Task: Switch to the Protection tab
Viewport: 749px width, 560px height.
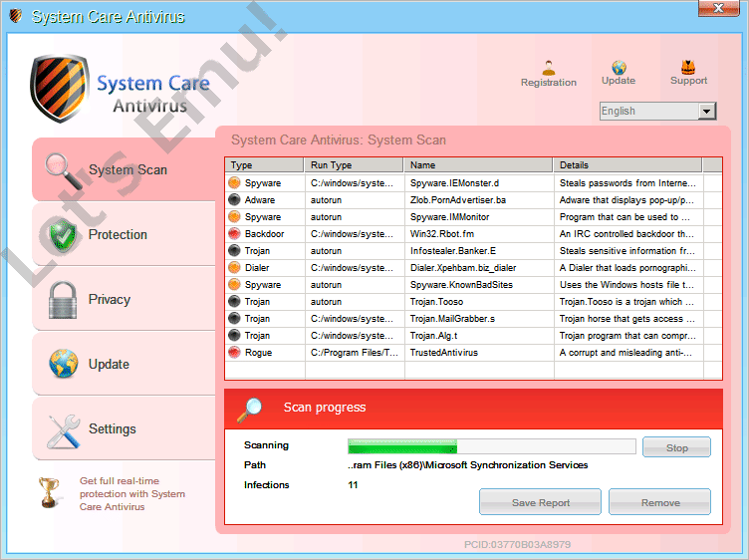Action: (125, 234)
